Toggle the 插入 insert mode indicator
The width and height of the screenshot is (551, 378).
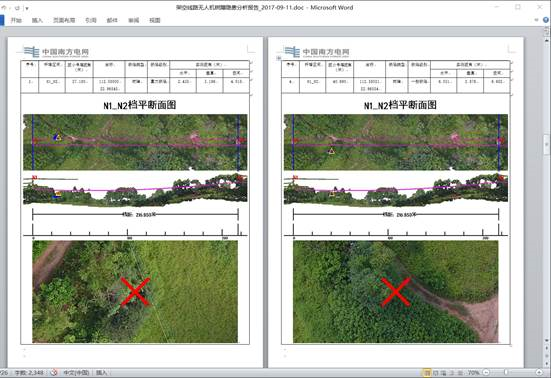(102, 372)
